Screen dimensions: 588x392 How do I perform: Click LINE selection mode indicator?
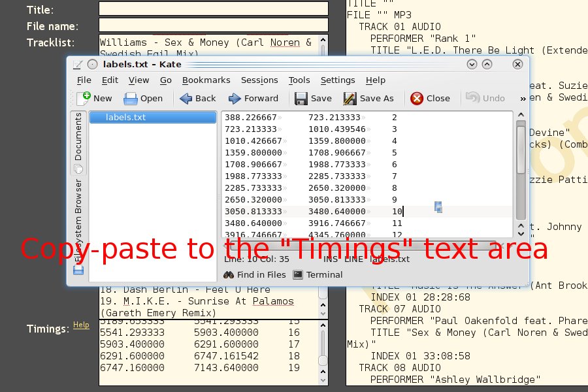[353, 259]
